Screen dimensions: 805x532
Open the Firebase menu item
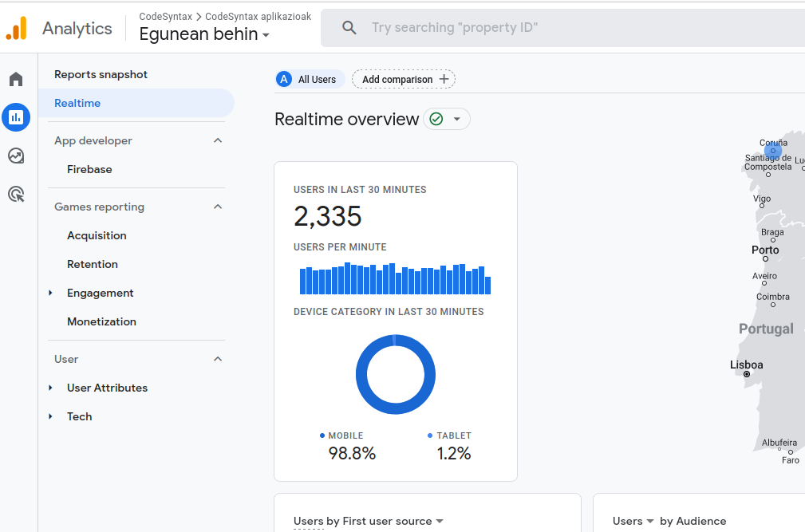click(x=89, y=169)
